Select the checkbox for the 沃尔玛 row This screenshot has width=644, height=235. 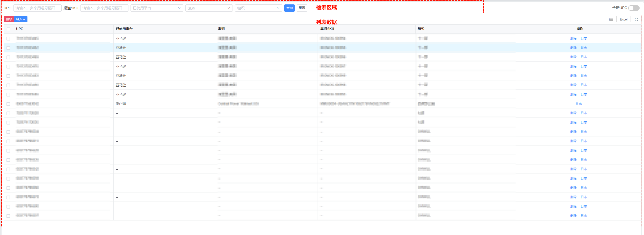click(x=9, y=104)
